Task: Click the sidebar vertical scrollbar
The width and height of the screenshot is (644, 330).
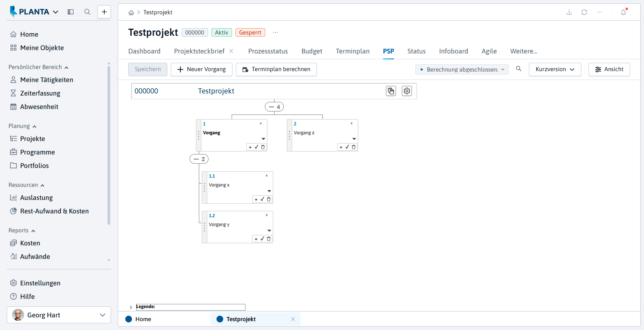Action: pos(109,145)
